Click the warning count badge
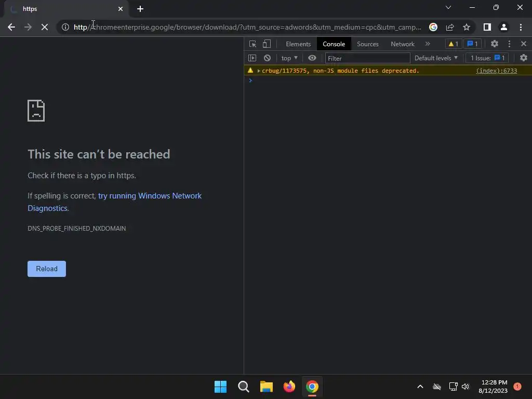 [453, 44]
